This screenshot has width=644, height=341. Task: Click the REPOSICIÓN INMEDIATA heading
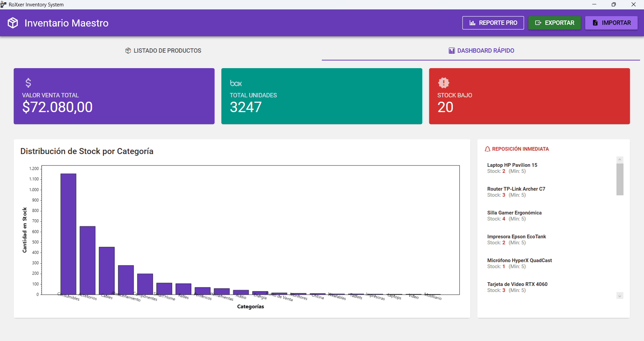pyautogui.click(x=520, y=149)
